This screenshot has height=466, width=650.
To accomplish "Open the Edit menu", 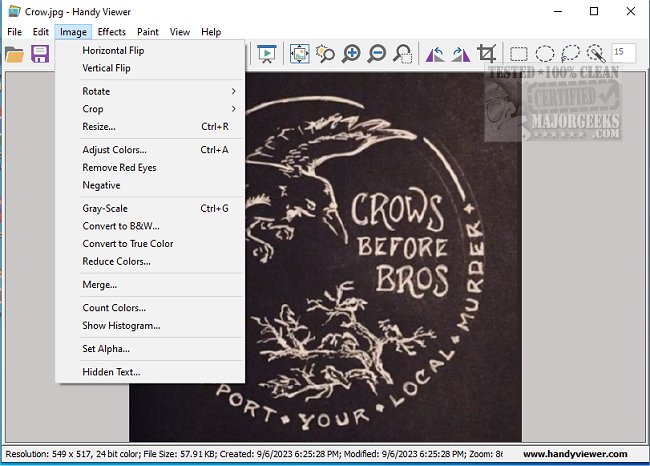I will pyautogui.click(x=41, y=32).
